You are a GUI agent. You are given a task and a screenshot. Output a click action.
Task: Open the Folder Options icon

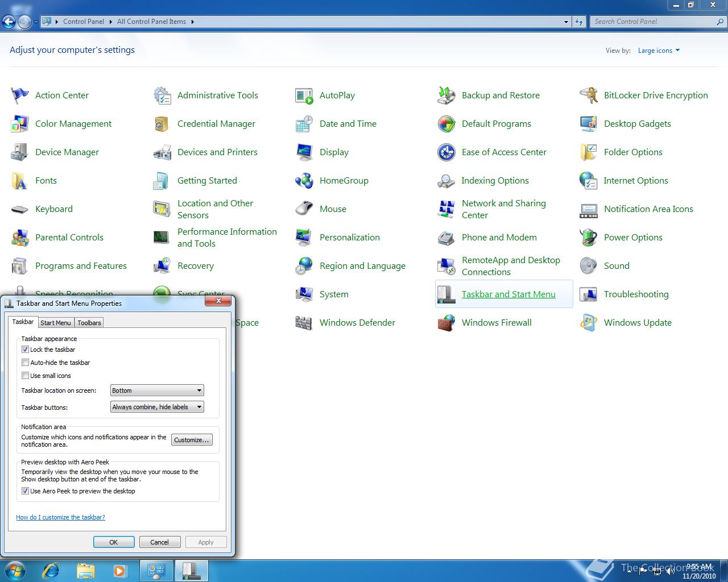click(589, 152)
